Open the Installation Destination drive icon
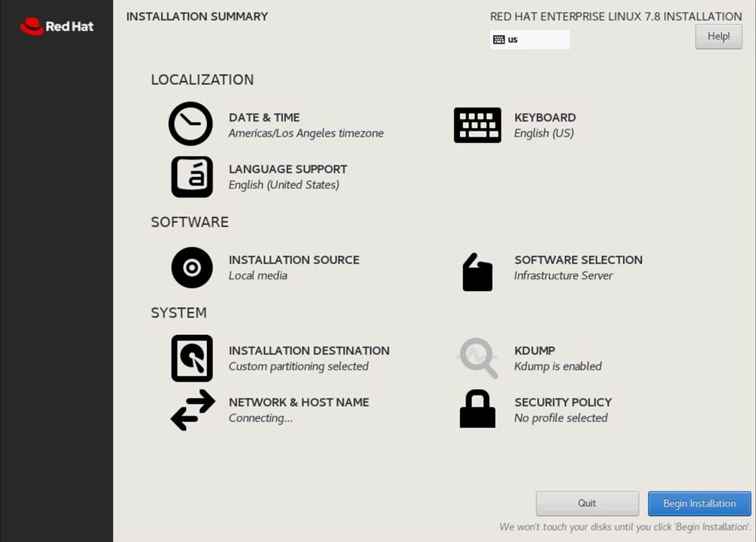This screenshot has height=542, width=756. click(x=191, y=358)
